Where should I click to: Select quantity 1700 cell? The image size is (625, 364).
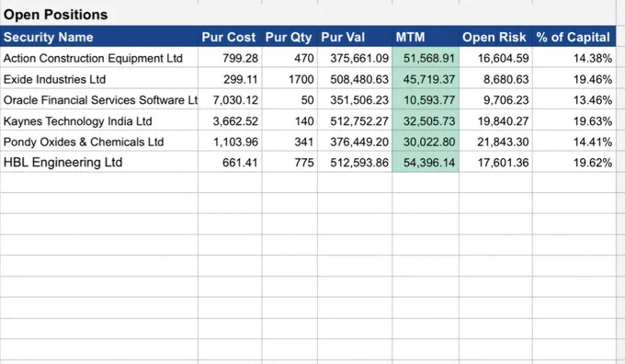click(290, 79)
